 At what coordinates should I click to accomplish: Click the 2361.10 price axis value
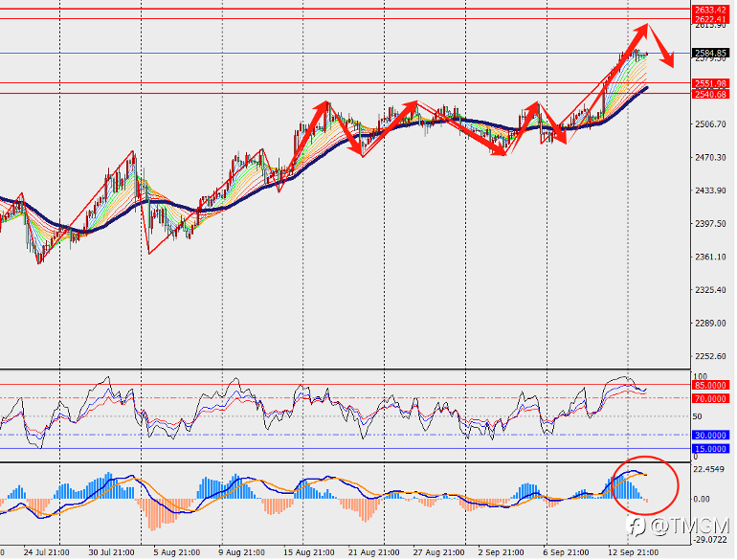(x=710, y=257)
